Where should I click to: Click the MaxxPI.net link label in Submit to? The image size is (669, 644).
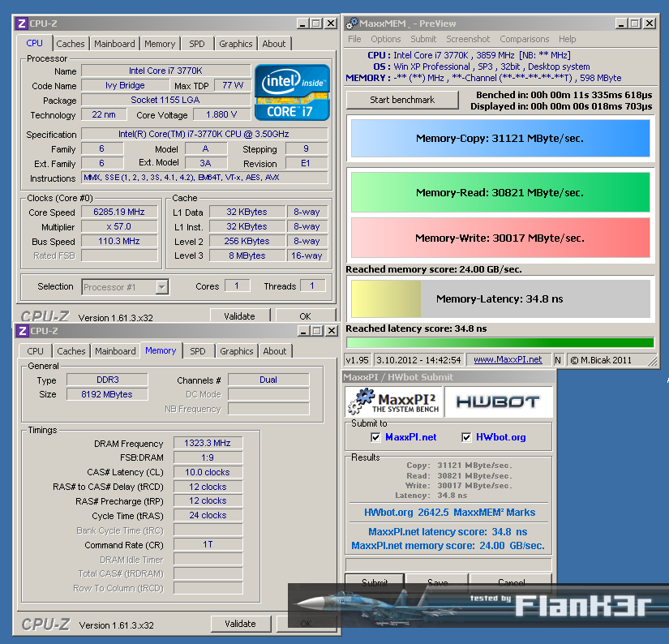[x=411, y=437]
